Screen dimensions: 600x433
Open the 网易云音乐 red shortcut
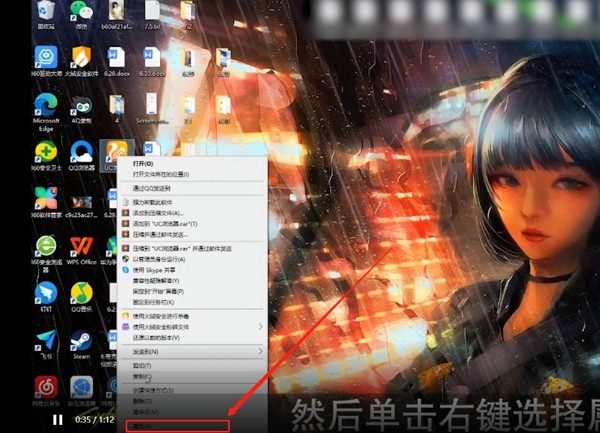coord(46,390)
